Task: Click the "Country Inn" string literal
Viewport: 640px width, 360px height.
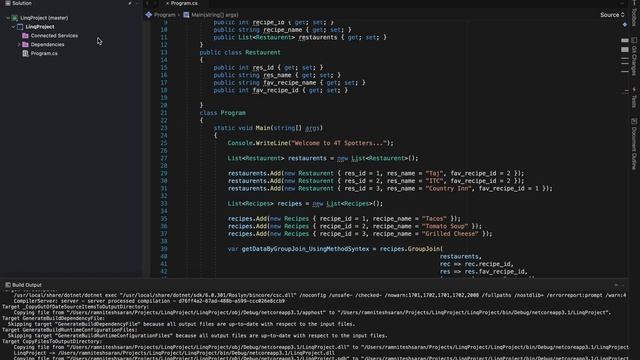Action: click(x=450, y=189)
